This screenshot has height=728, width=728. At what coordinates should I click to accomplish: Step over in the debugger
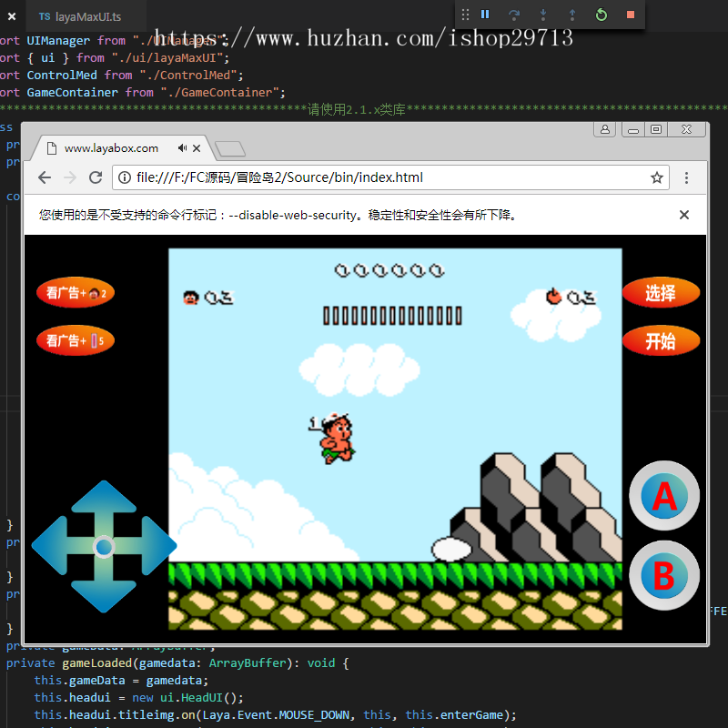(x=515, y=15)
